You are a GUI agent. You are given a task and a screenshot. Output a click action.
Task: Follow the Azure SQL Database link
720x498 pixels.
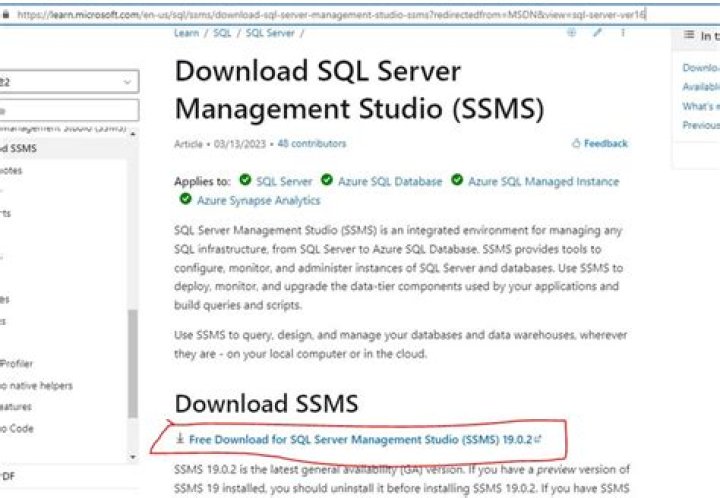pyautogui.click(x=389, y=181)
